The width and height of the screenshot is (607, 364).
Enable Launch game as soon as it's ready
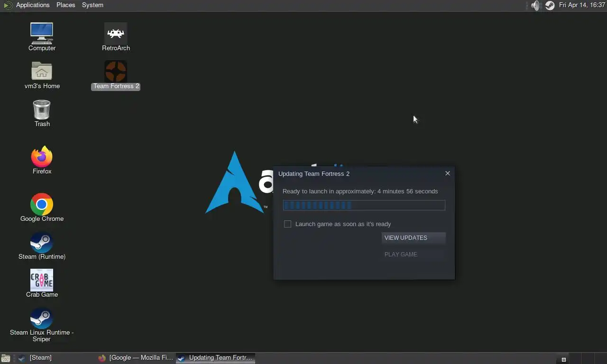287,224
